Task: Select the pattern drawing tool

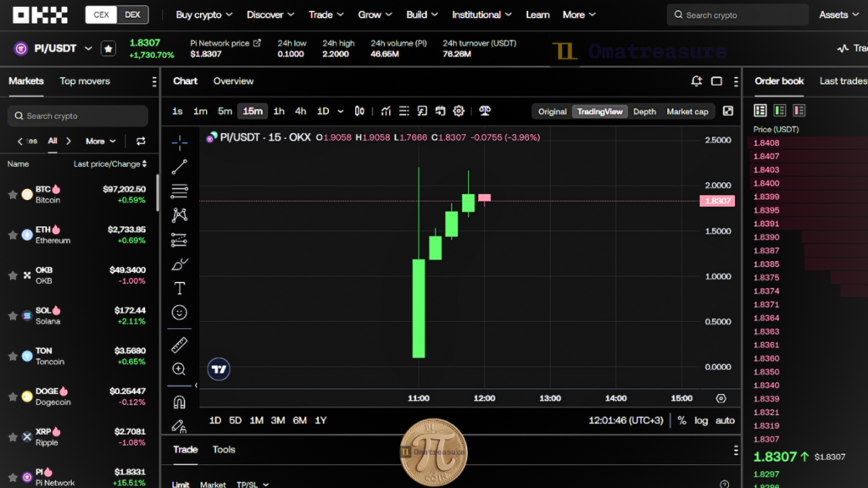Action: tap(180, 214)
